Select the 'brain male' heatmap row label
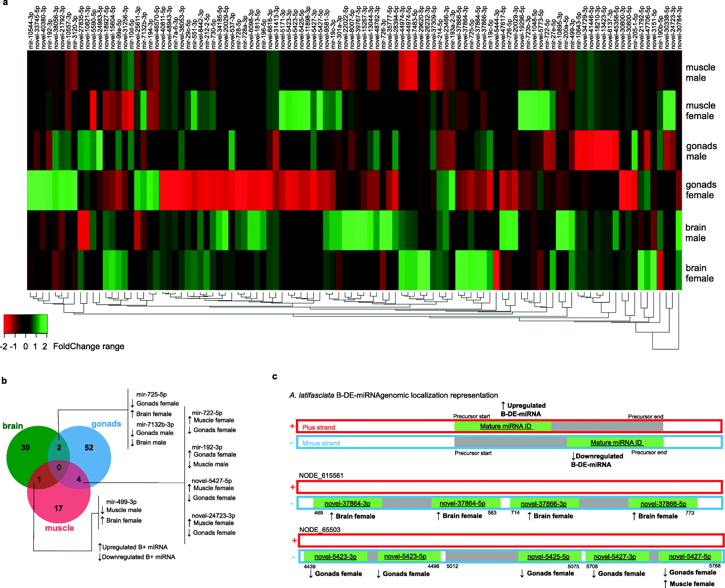The width and height of the screenshot is (725, 588). click(x=696, y=232)
